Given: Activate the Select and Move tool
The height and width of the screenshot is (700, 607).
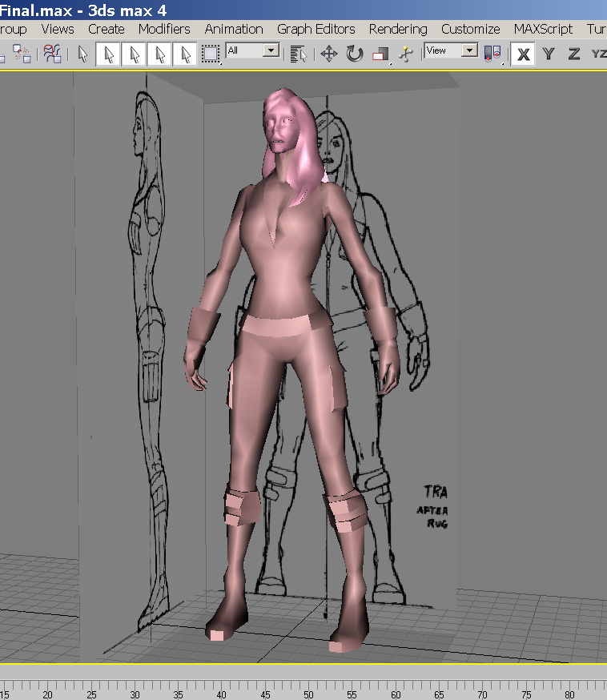Looking at the screenshot, I should (328, 54).
